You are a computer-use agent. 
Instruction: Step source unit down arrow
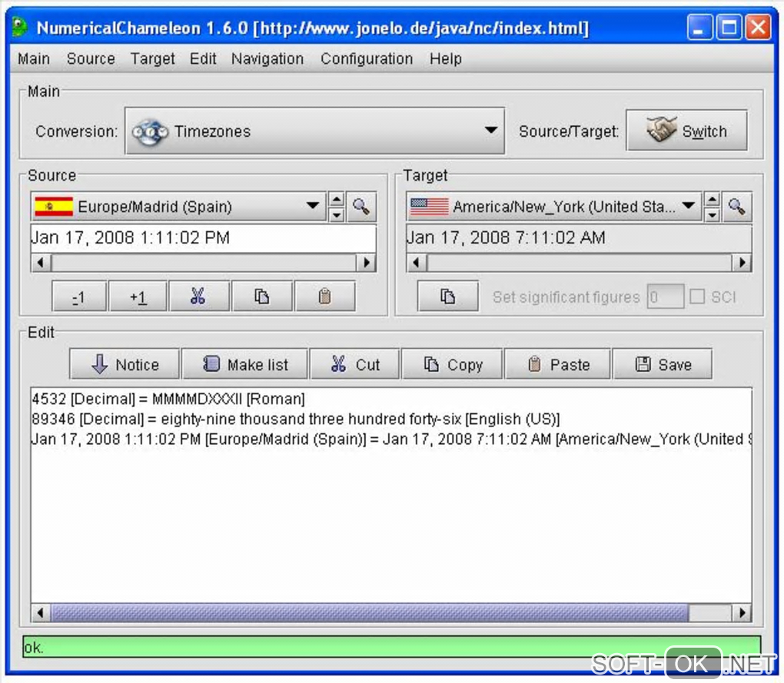[x=337, y=214]
